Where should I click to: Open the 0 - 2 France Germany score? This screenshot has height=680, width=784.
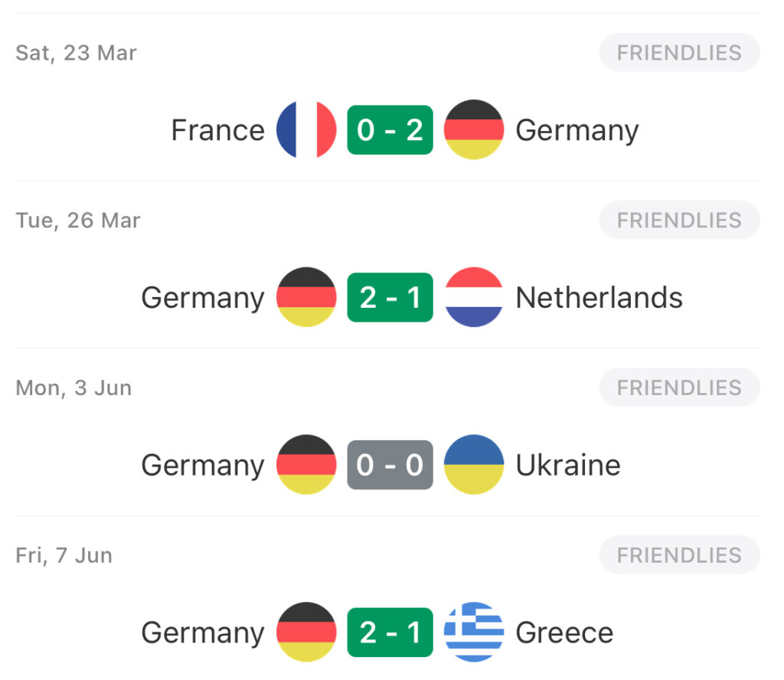pyautogui.click(x=390, y=130)
